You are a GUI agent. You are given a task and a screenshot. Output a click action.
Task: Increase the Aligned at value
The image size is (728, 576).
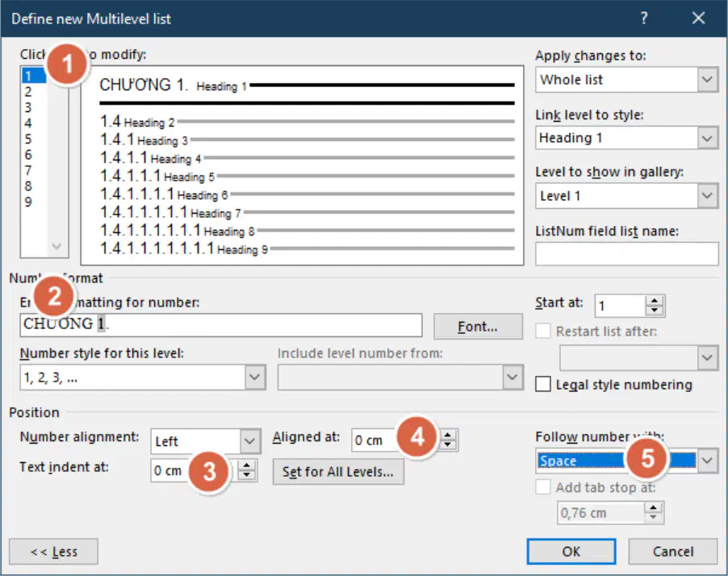click(448, 435)
